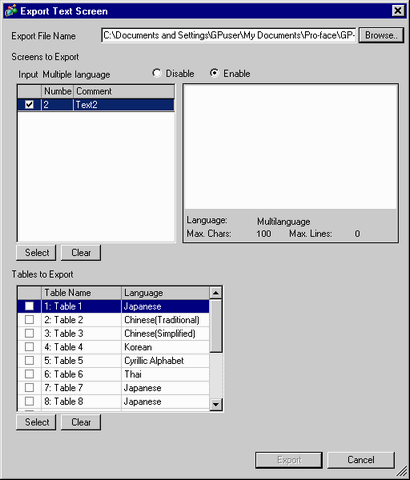The width and height of the screenshot is (410, 480).
Task: Tick the Table 4 Korean checkbox
Action: pyautogui.click(x=29, y=347)
